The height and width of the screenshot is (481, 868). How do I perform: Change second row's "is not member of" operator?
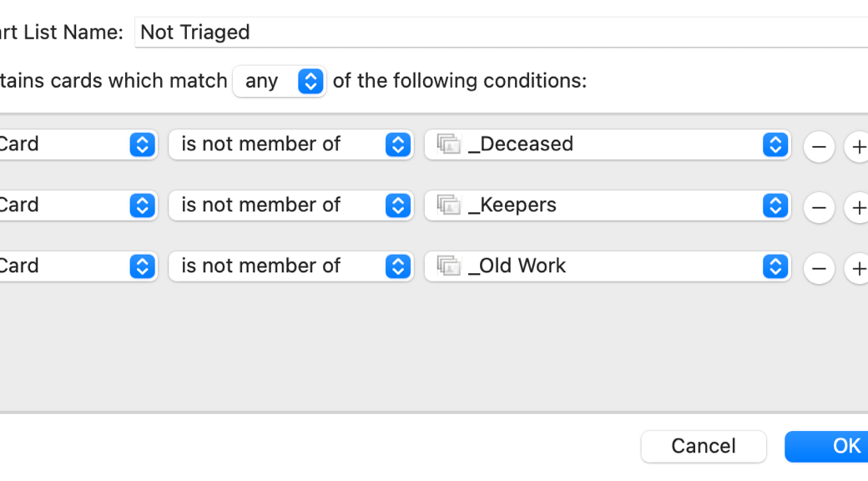[x=290, y=205]
